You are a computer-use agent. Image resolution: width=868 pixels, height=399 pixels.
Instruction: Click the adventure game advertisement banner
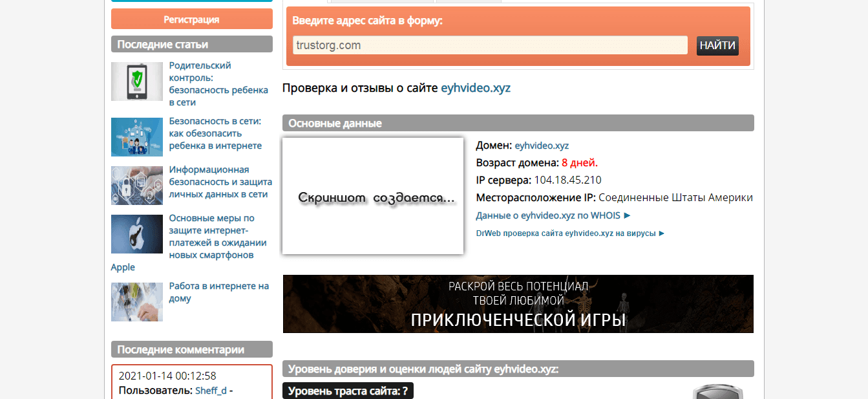pyautogui.click(x=517, y=304)
